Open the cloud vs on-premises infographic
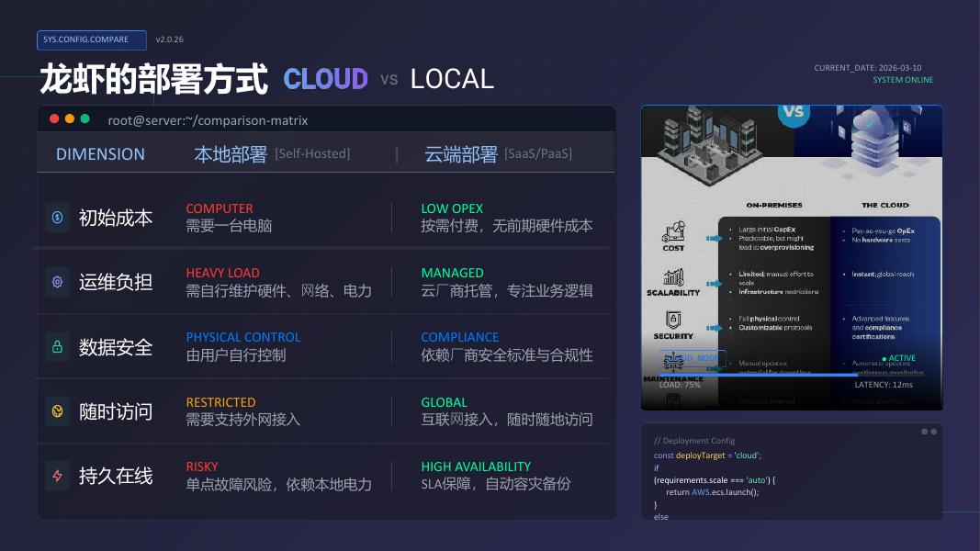 point(792,257)
